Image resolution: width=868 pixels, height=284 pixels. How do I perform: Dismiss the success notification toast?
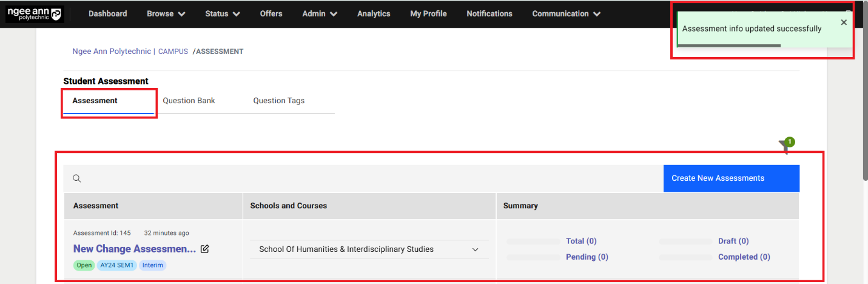[x=844, y=22]
